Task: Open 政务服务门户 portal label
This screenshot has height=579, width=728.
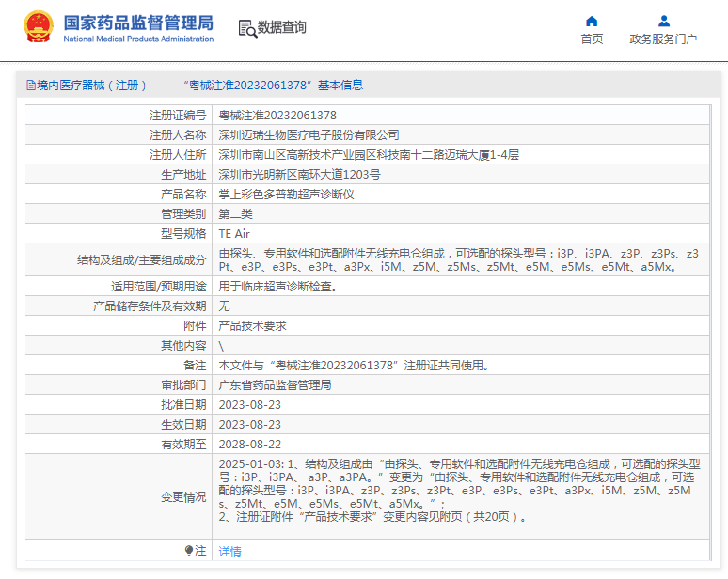Action: coord(663,39)
